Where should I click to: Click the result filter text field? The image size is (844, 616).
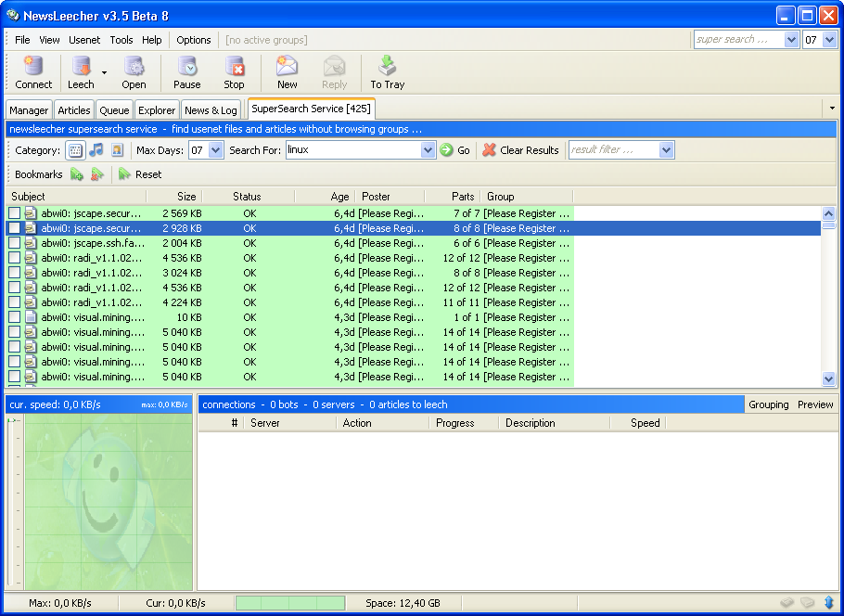[x=614, y=150]
